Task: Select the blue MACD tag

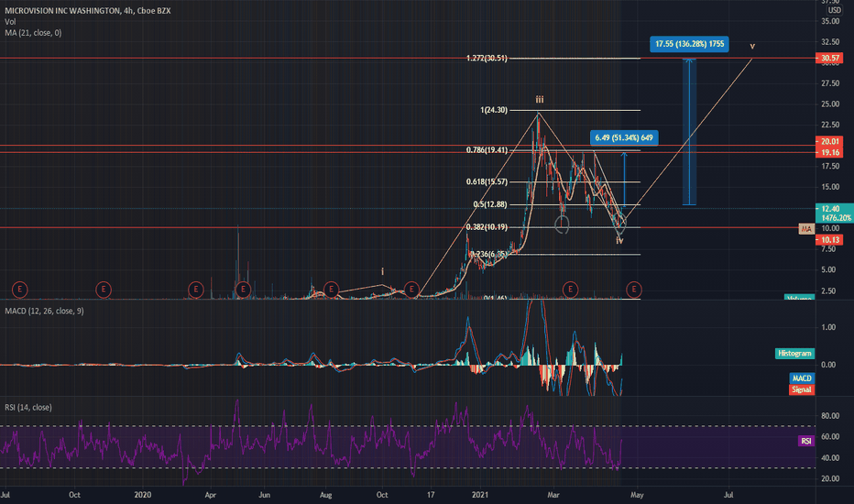Action: pos(802,378)
